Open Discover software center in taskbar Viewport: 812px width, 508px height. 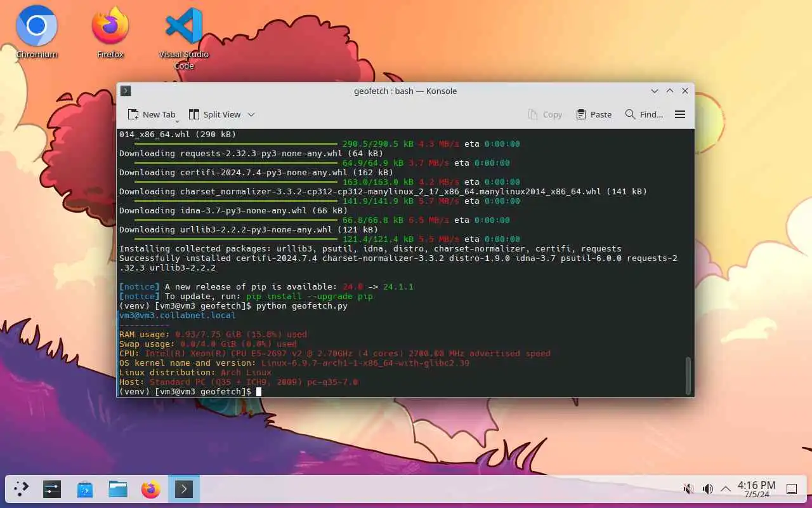[x=85, y=489]
